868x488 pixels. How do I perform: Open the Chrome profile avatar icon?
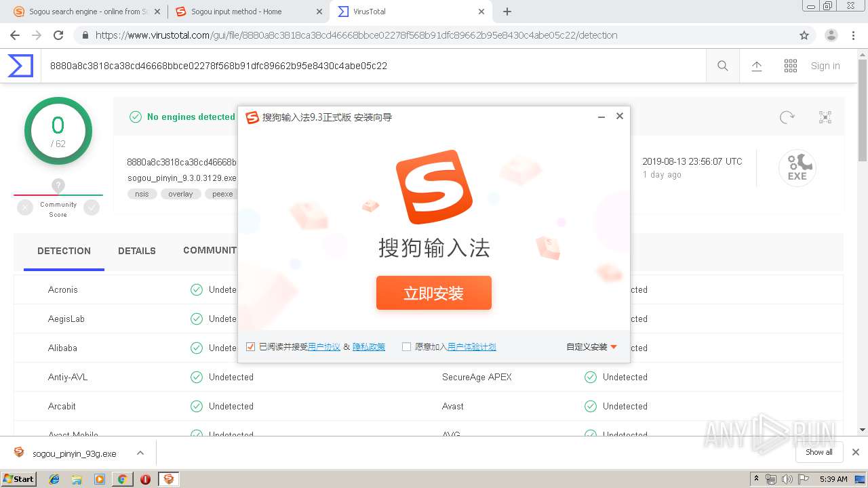[x=831, y=35]
